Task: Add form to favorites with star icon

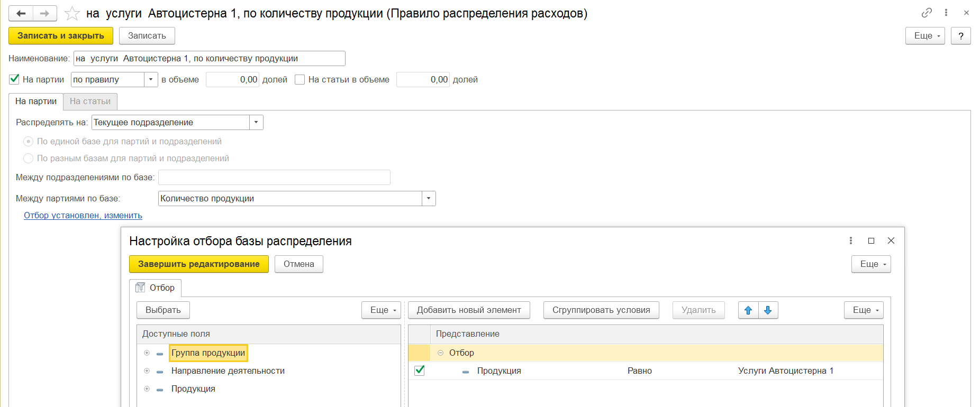Action: (72, 13)
